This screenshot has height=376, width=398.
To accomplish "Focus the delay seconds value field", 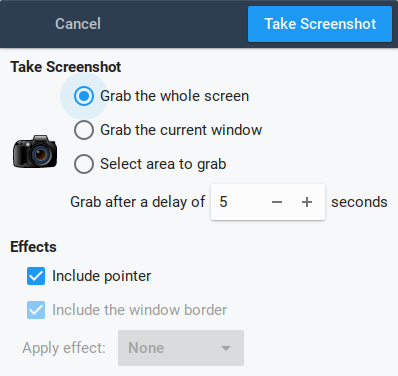I will click(x=237, y=202).
